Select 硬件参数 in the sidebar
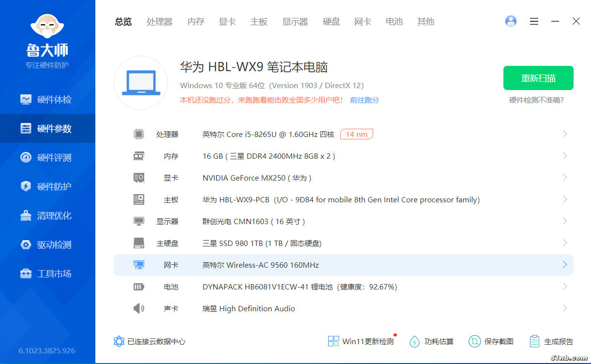Viewport: 591px width, 364px height. click(x=47, y=128)
